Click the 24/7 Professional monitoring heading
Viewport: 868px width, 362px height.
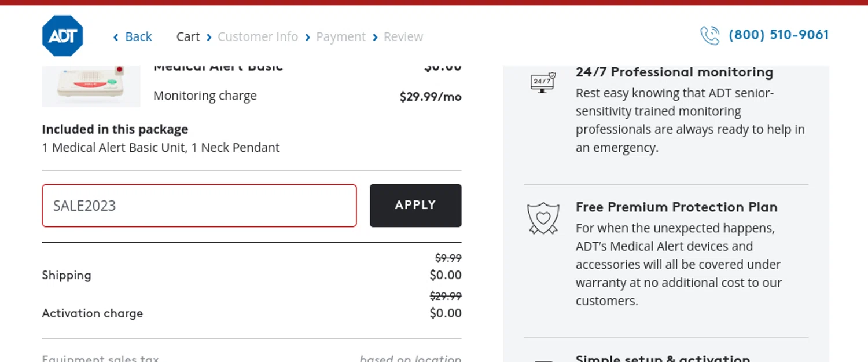(x=674, y=72)
